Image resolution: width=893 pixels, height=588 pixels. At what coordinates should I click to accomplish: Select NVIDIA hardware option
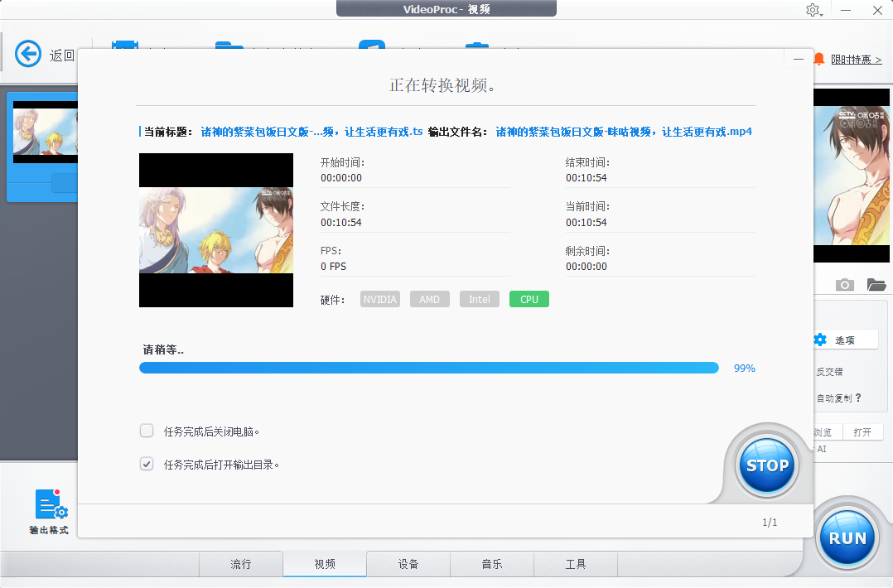click(379, 299)
